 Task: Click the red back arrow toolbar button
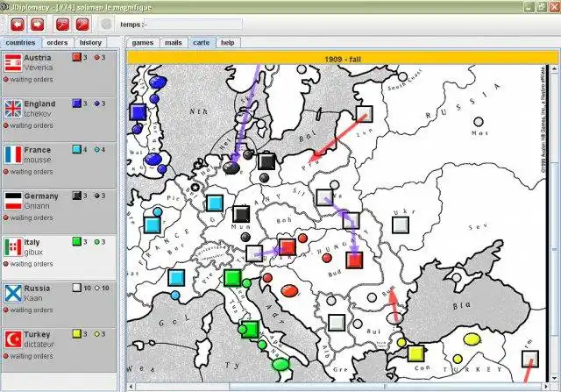coord(18,25)
